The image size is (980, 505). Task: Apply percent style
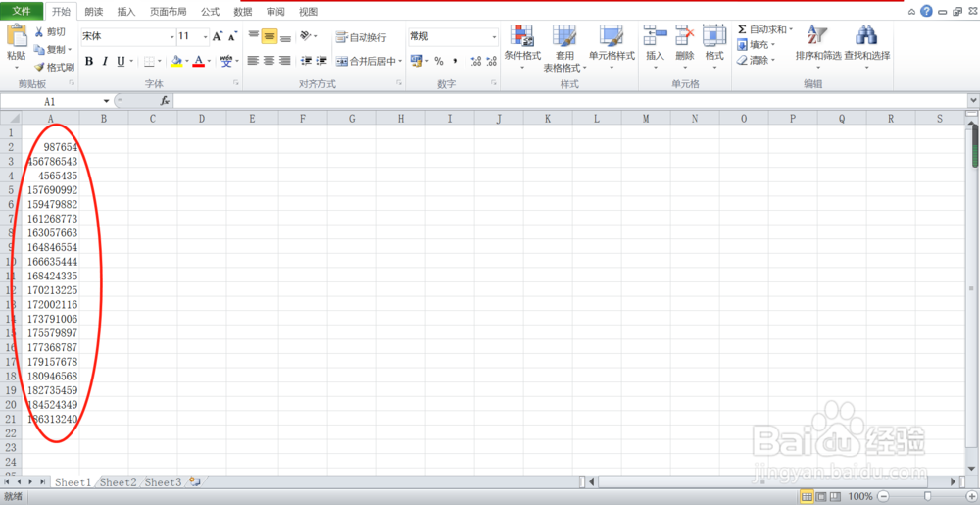coord(439,61)
